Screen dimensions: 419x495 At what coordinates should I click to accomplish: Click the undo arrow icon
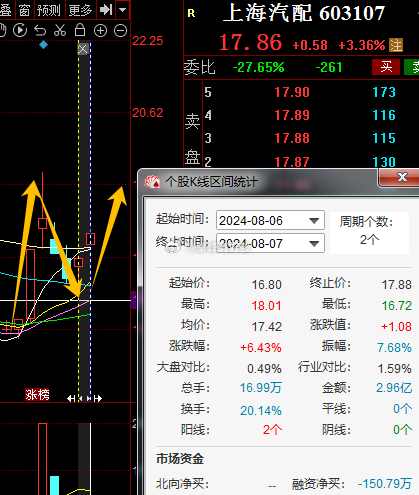pos(40,30)
